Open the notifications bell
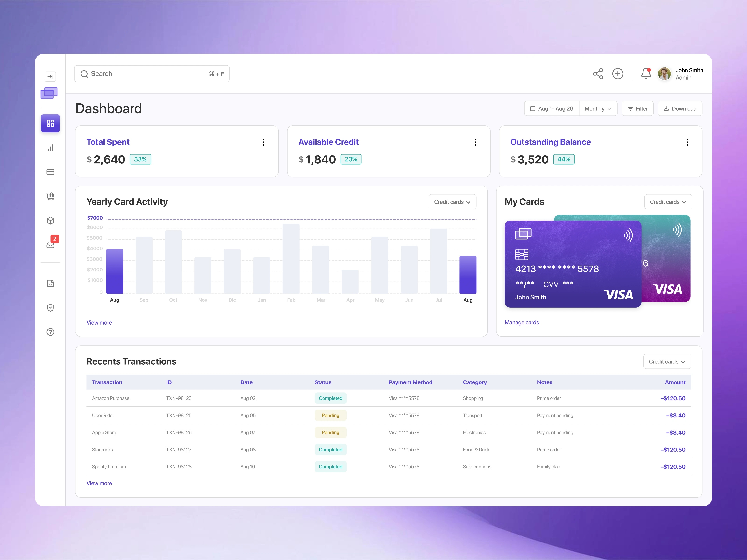 point(646,73)
